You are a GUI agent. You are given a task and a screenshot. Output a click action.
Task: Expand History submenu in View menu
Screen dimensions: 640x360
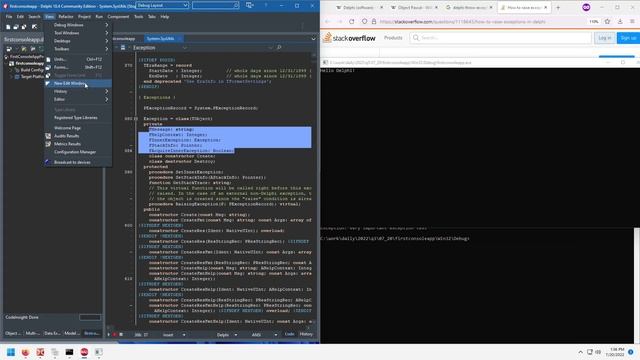point(107,91)
